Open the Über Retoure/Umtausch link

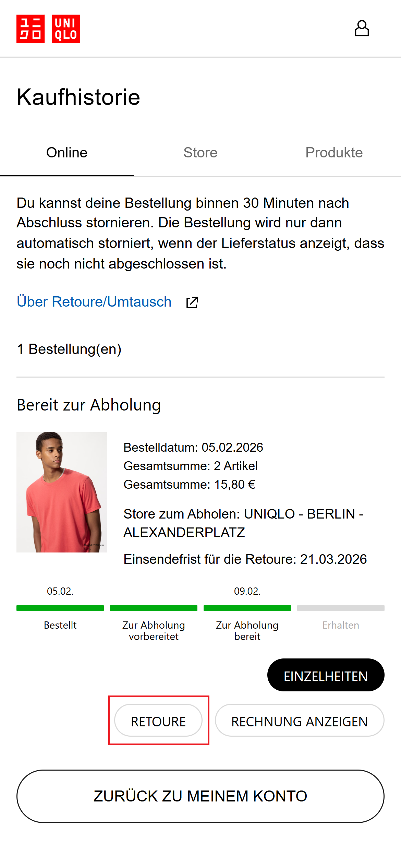tap(94, 302)
